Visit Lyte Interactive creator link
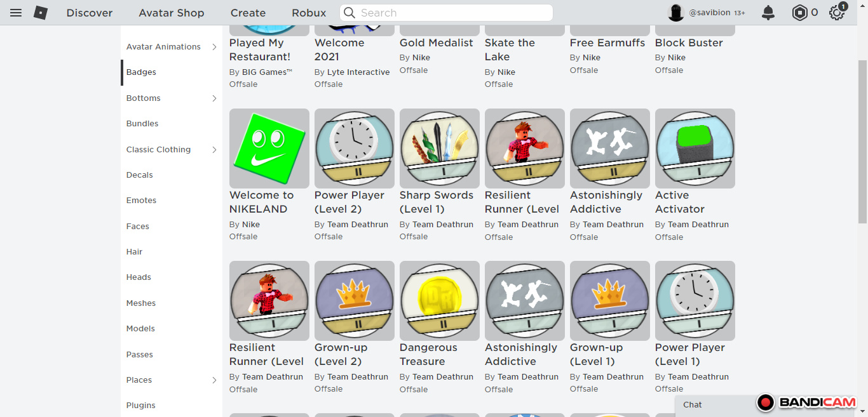This screenshot has width=868, height=417. (x=358, y=72)
